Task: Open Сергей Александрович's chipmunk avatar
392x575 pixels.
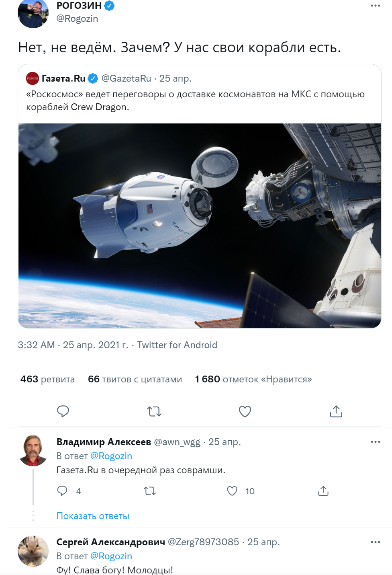Action: tap(33, 551)
